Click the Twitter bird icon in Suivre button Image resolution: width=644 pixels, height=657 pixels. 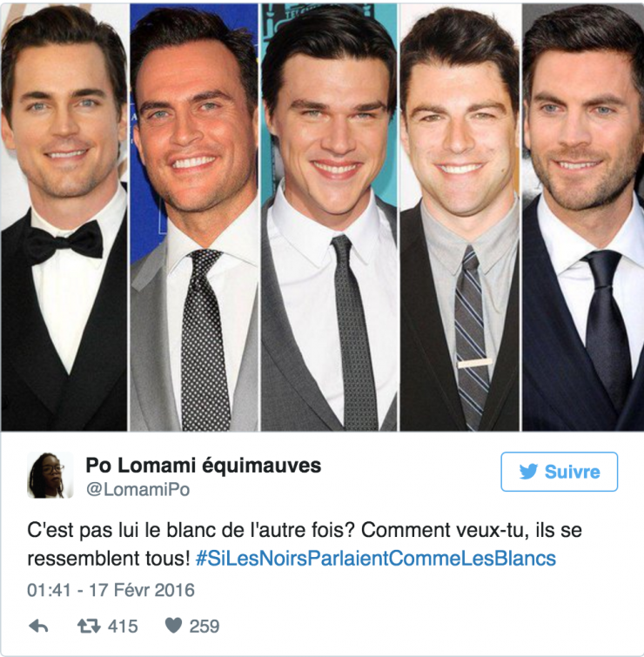pyautogui.click(x=528, y=472)
